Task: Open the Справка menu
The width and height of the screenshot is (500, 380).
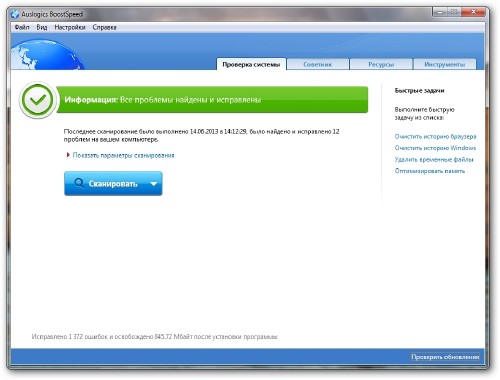Action: (x=104, y=27)
